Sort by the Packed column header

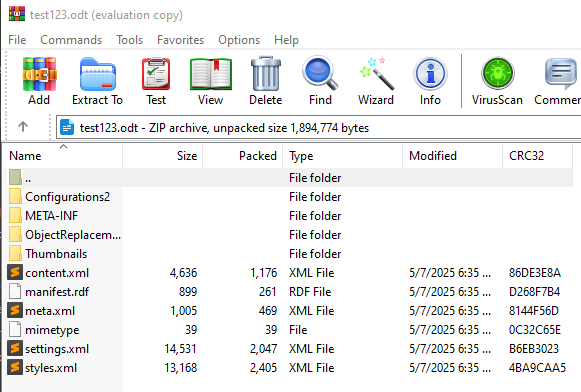click(243, 156)
